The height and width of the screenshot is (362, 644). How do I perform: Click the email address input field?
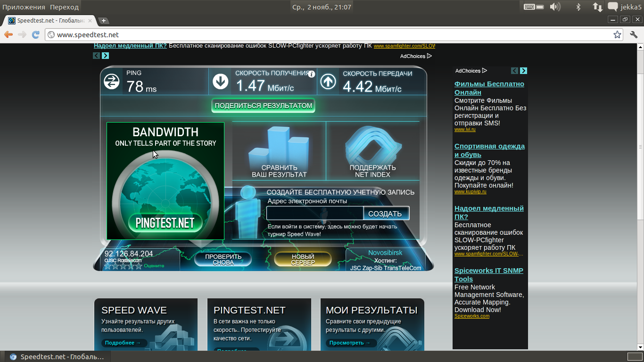coord(314,214)
